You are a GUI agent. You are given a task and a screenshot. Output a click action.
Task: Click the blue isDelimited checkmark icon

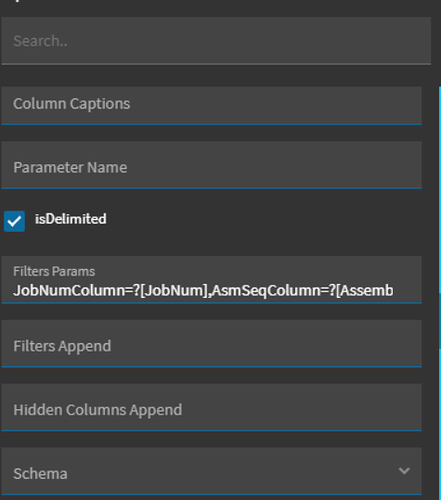(14, 221)
